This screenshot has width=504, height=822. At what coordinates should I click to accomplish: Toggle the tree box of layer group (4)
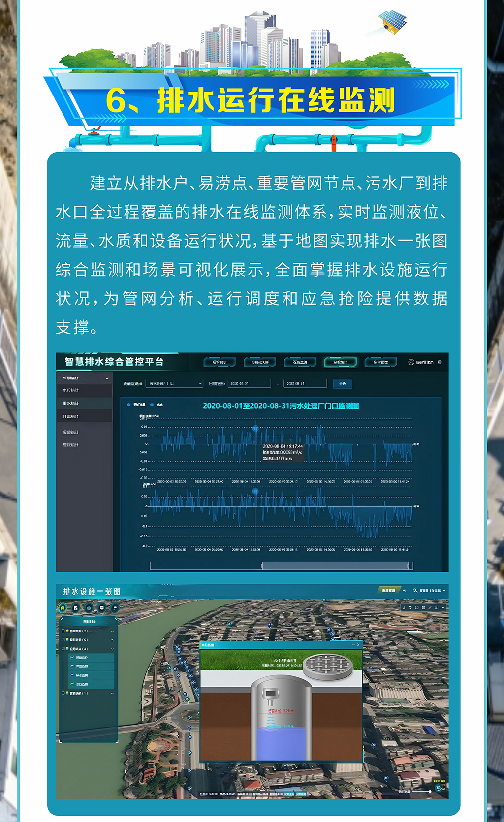pyautogui.click(x=63, y=649)
